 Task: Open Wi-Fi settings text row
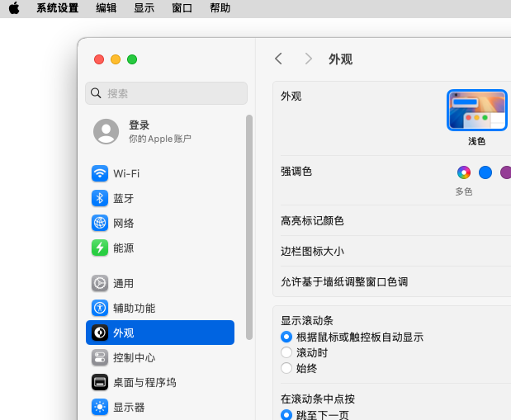pos(160,173)
